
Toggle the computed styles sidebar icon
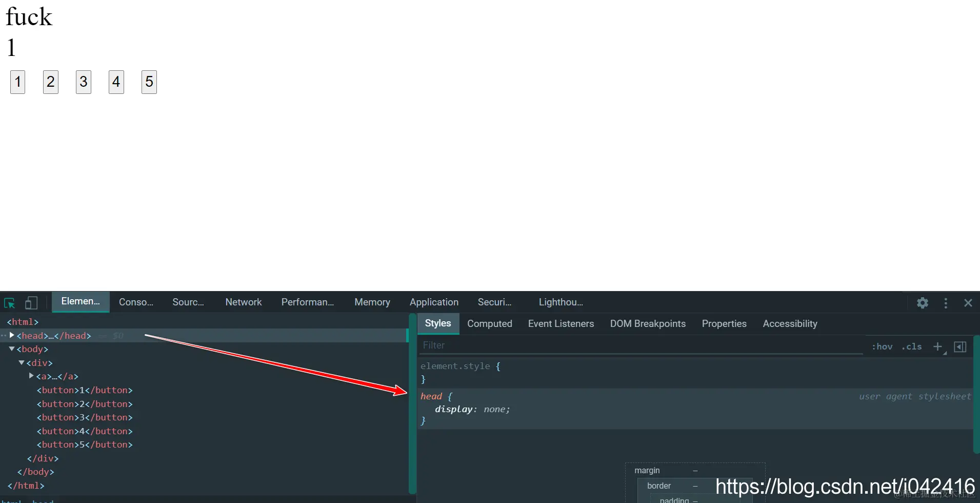(x=960, y=346)
